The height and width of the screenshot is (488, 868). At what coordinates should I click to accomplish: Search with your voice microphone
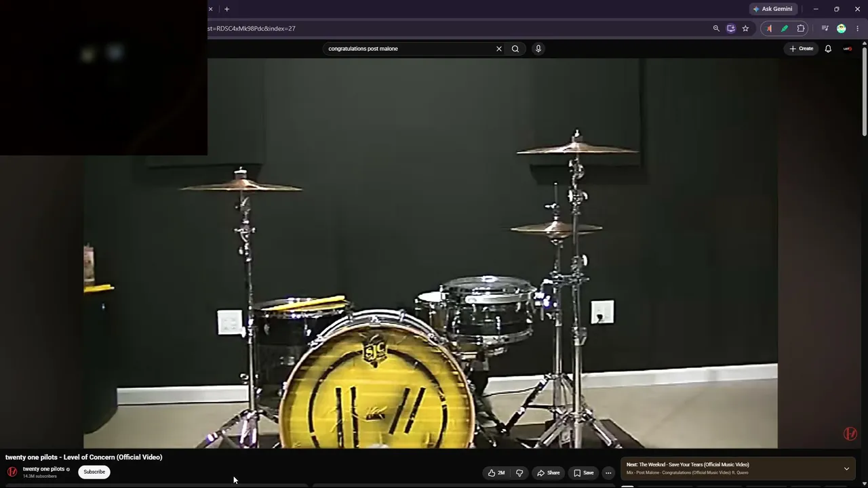click(538, 49)
